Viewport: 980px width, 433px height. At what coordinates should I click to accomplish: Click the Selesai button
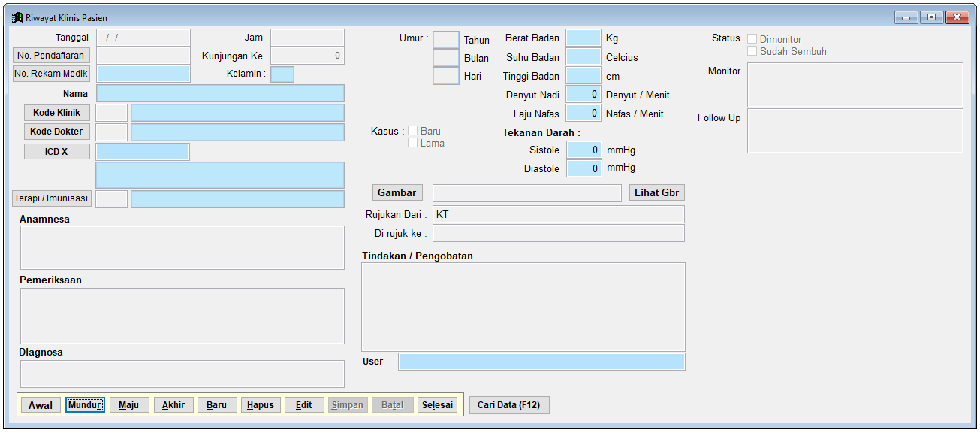pos(437,405)
